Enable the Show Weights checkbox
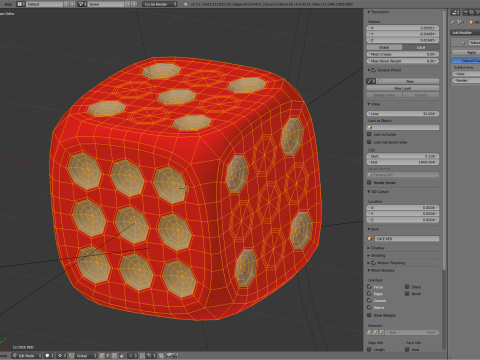 [369, 315]
